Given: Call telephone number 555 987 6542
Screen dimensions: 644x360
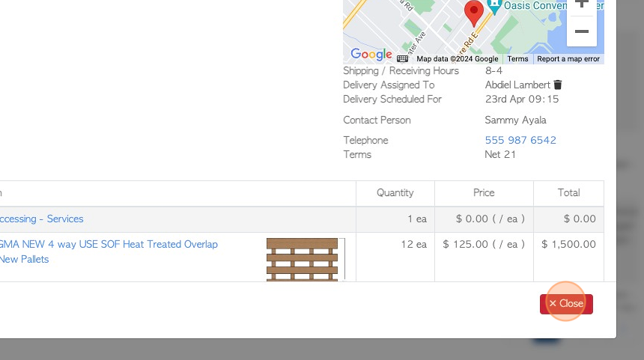Looking at the screenshot, I should [x=520, y=140].
